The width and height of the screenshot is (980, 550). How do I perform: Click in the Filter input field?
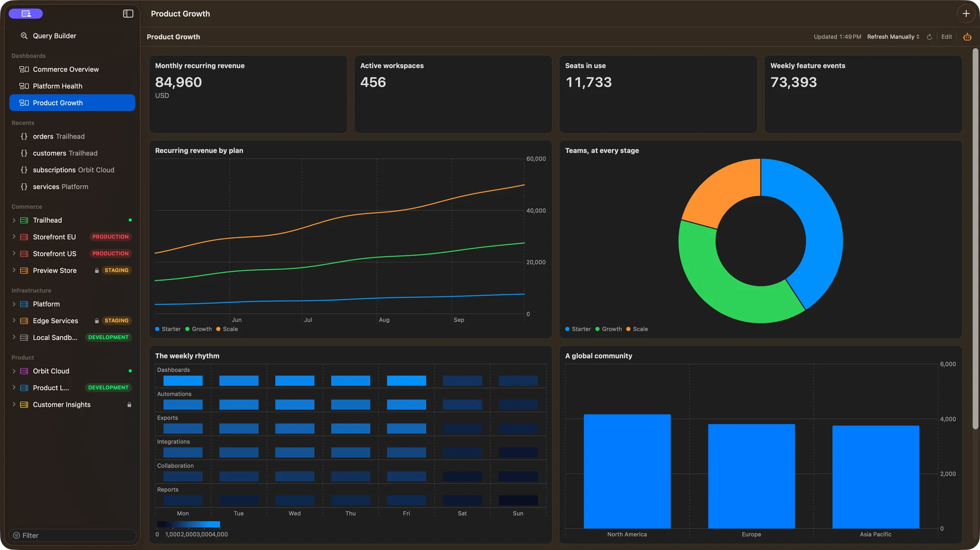[72, 536]
